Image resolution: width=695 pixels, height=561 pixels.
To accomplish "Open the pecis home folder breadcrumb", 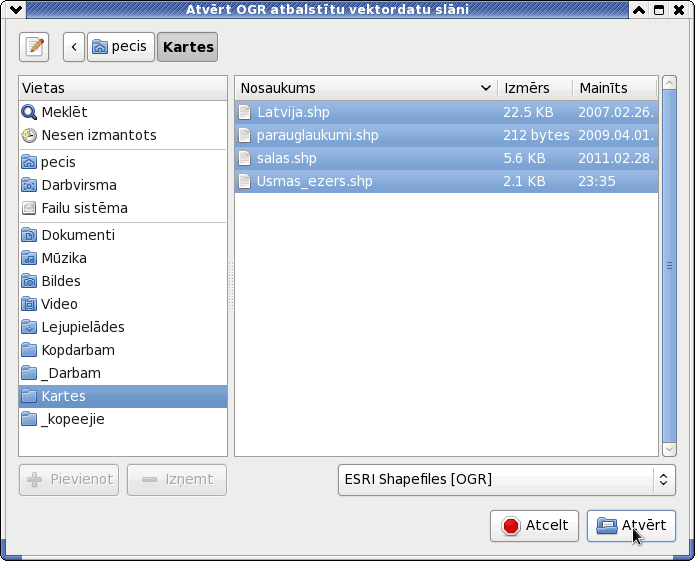I will click(x=121, y=47).
